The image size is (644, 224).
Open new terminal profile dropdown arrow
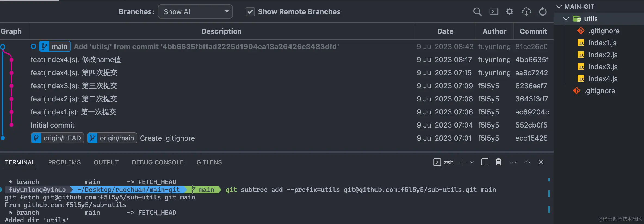pos(472,162)
